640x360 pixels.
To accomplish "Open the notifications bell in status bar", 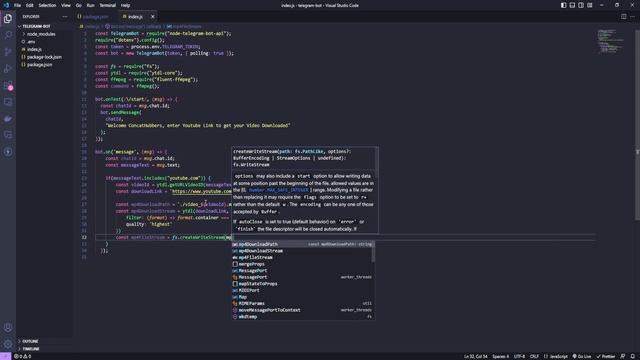I will (x=633, y=356).
